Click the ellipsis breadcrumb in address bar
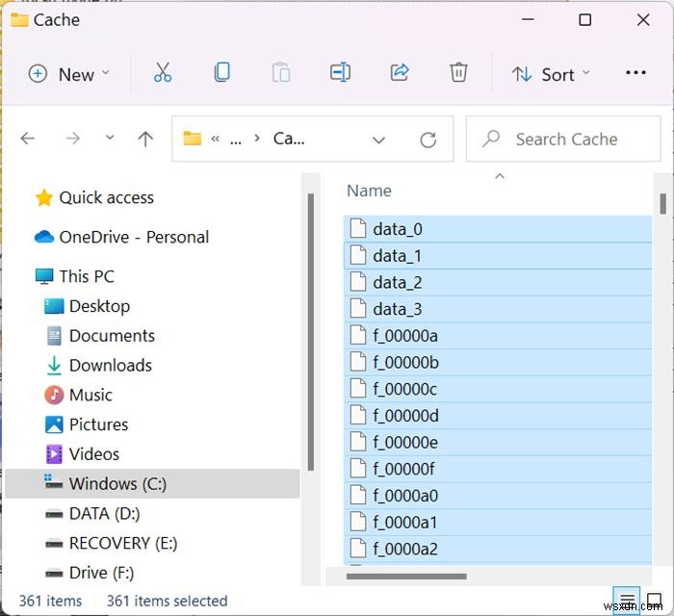Screen dimensions: 674x616 (236, 141)
